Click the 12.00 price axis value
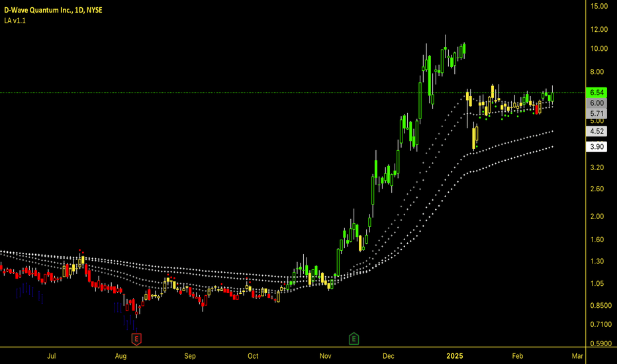The image size is (617, 364). 599,30
